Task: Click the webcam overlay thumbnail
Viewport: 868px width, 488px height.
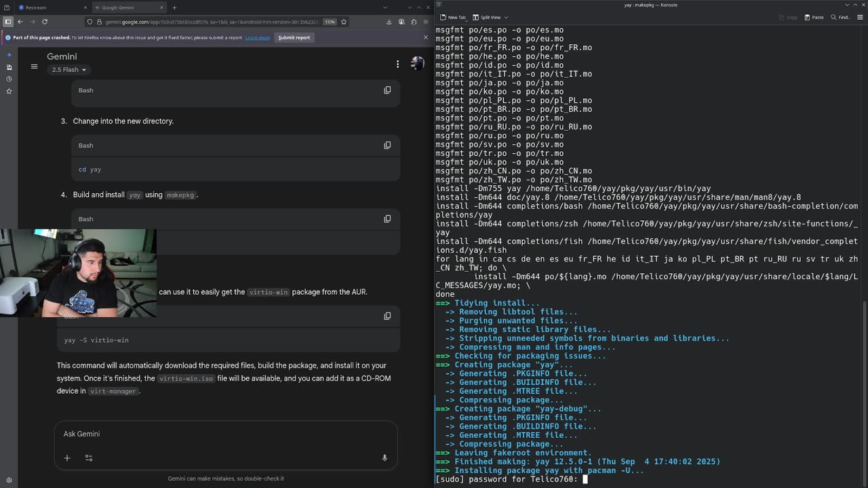Action: (78, 272)
